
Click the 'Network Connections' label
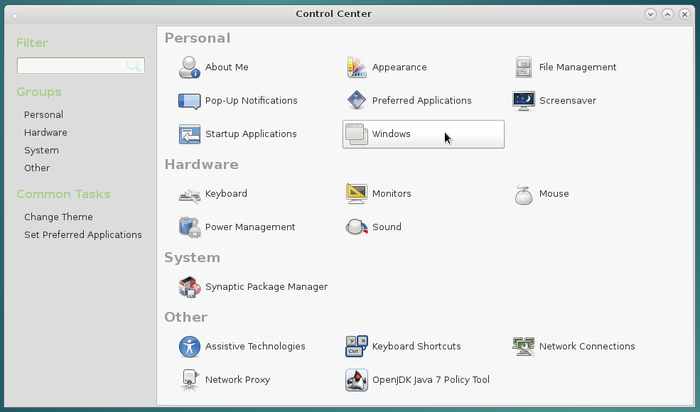(587, 347)
